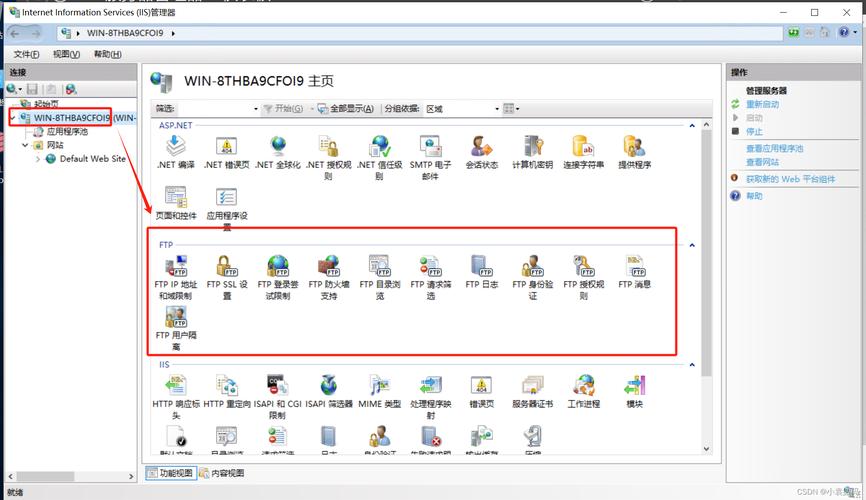
Task: Open the MIME 类型 feature icon
Action: tap(379, 386)
